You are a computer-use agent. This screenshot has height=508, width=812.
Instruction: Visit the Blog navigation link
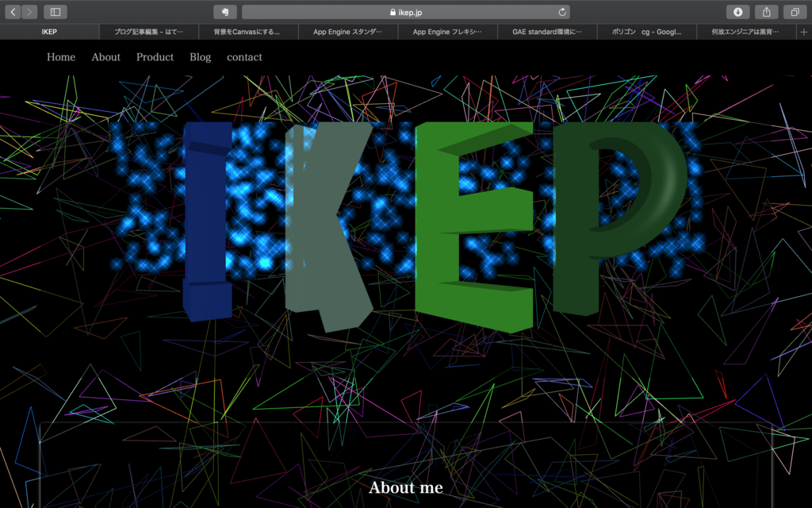click(200, 57)
